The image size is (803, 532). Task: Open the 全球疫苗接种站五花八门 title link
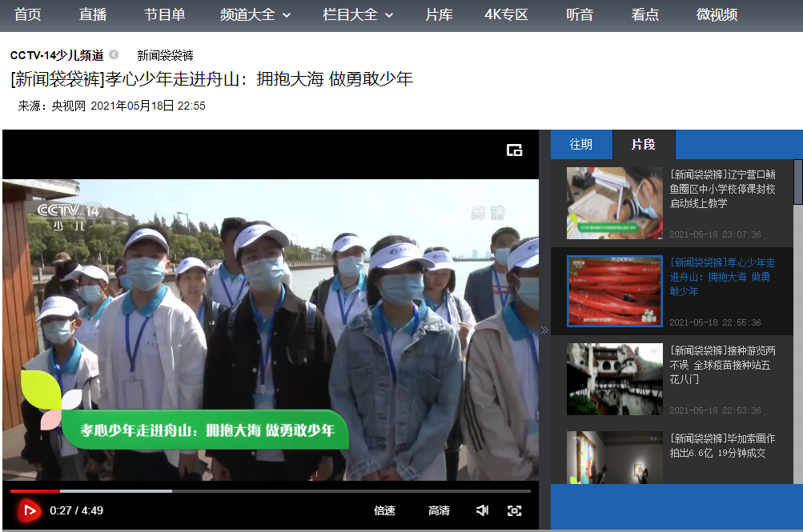click(x=723, y=366)
